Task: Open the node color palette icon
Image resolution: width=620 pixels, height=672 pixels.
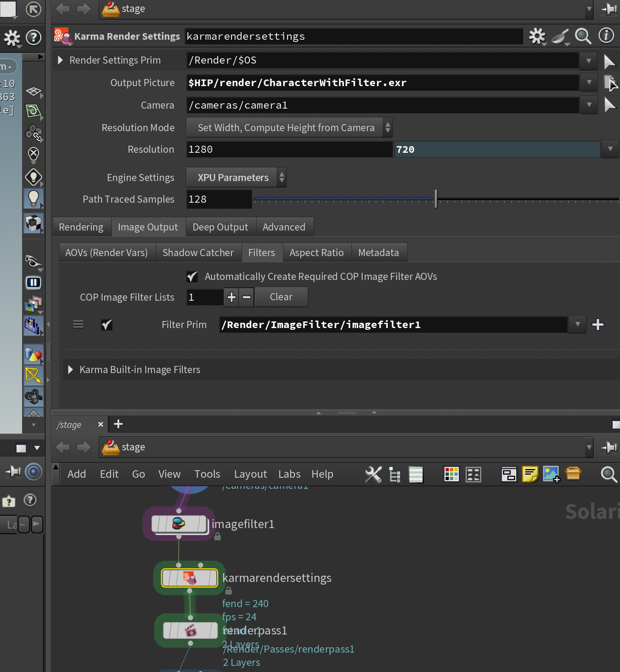Action: [451, 475]
